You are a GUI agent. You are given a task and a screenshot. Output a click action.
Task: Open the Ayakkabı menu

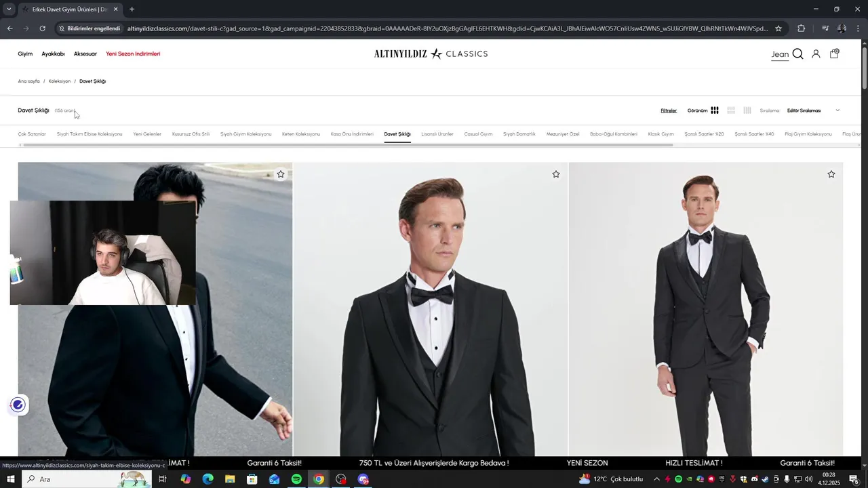tap(53, 54)
